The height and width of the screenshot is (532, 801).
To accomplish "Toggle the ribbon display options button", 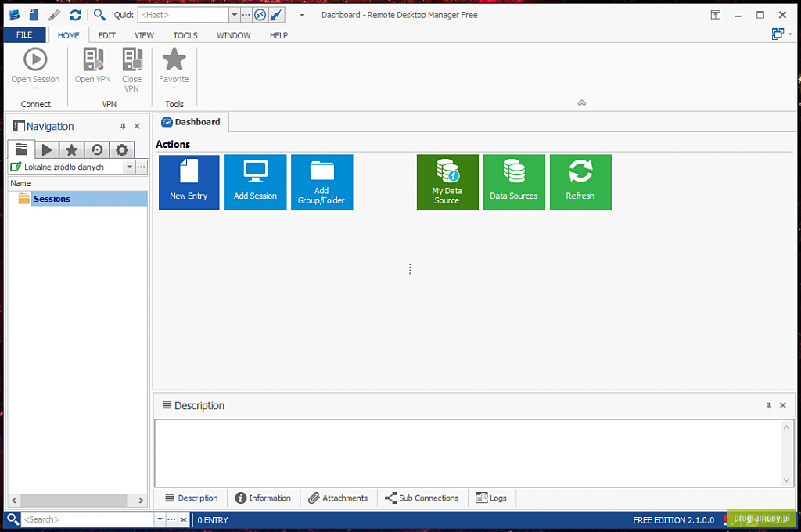I will (716, 15).
